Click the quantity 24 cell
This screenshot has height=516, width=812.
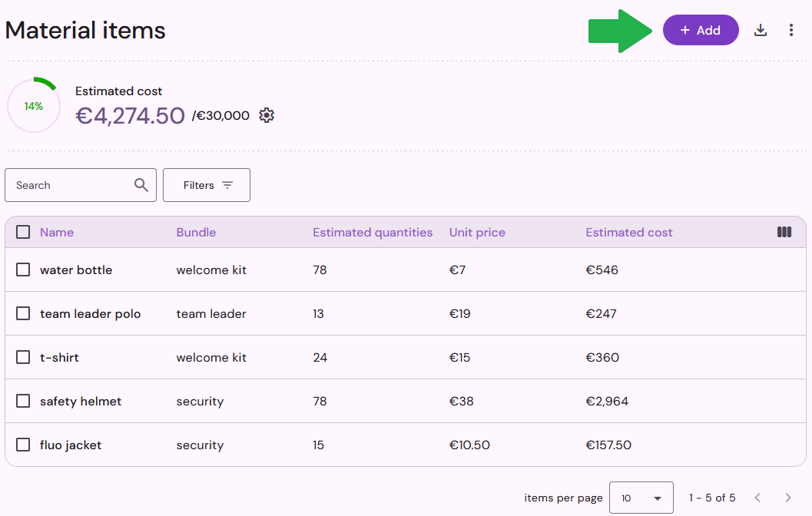[320, 357]
